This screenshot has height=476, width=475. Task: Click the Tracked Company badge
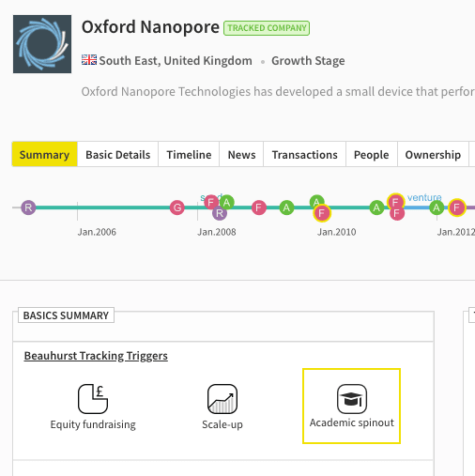tap(267, 28)
